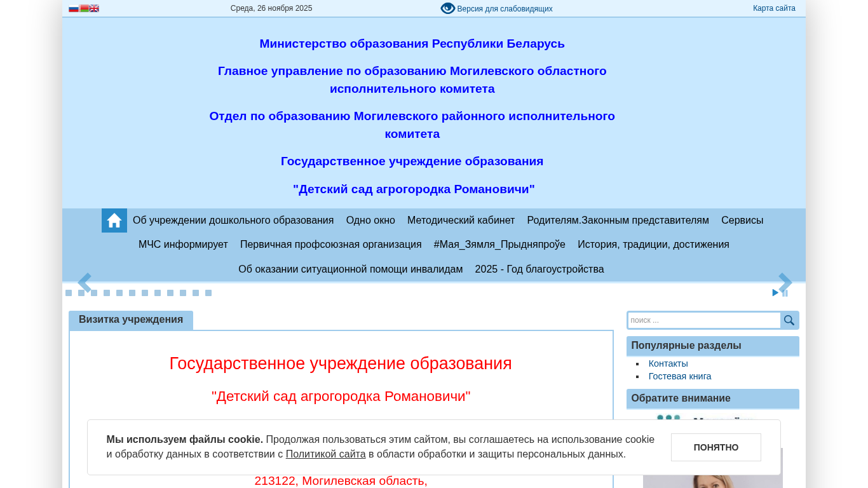Viewport: 868px width, 488px height.
Task: Show previous slide with left arrow
Action: (85, 283)
